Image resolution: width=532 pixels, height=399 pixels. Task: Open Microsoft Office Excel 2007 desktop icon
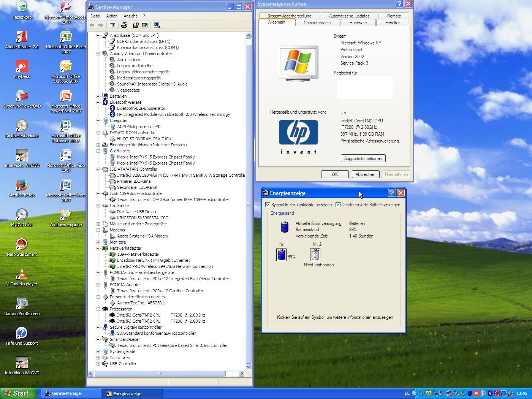click(66, 42)
